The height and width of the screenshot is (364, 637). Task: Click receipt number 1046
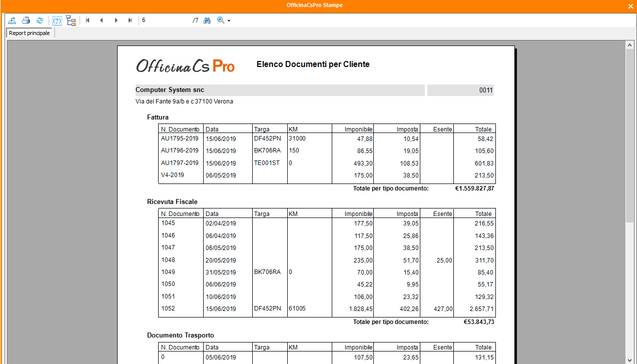168,235
